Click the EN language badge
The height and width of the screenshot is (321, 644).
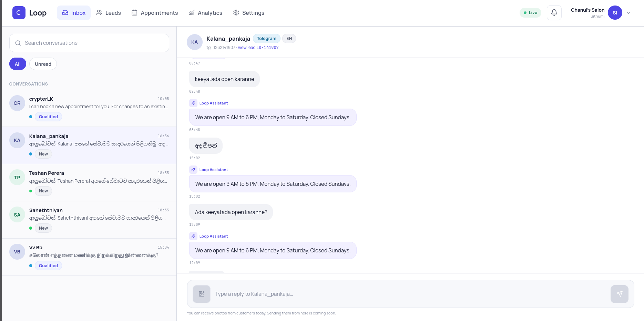pos(289,39)
